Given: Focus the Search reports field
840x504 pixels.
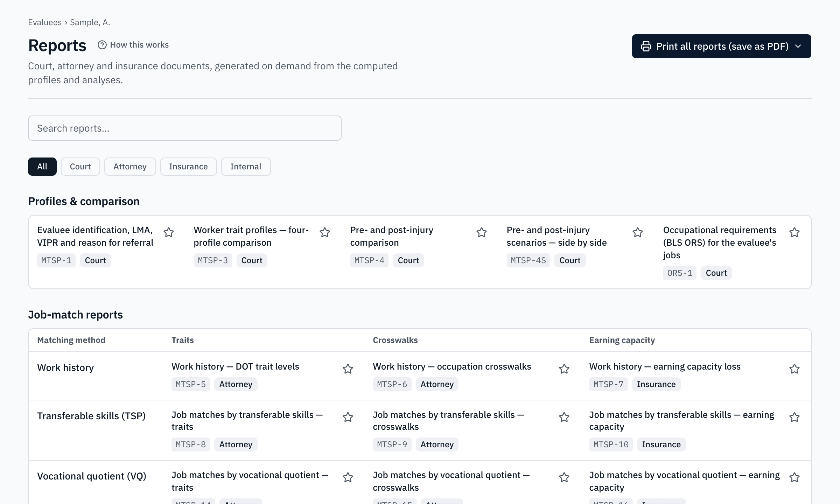Looking at the screenshot, I should pyautogui.click(x=185, y=128).
